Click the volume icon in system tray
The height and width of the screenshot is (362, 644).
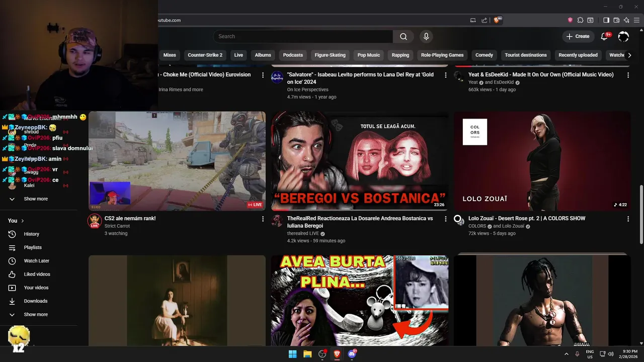[x=611, y=354]
